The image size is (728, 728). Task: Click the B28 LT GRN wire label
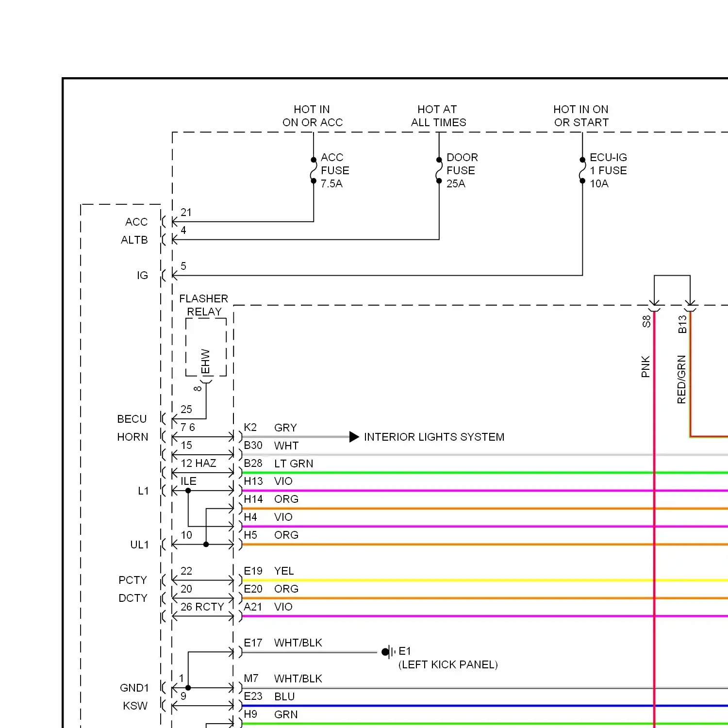(x=278, y=463)
